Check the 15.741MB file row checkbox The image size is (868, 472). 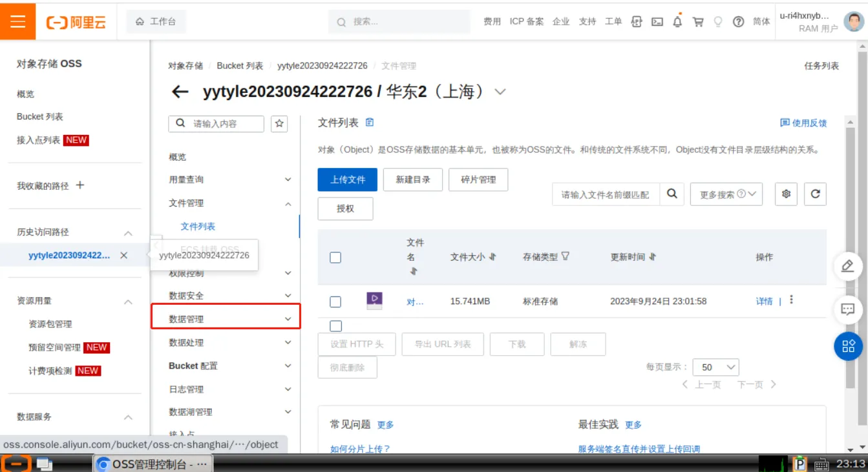click(335, 302)
